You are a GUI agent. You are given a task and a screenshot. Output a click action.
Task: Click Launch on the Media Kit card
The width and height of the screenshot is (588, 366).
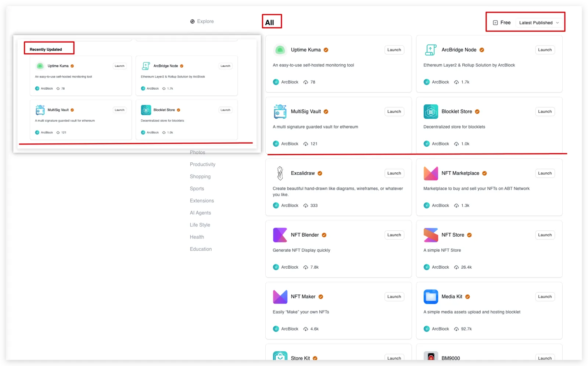click(x=545, y=297)
